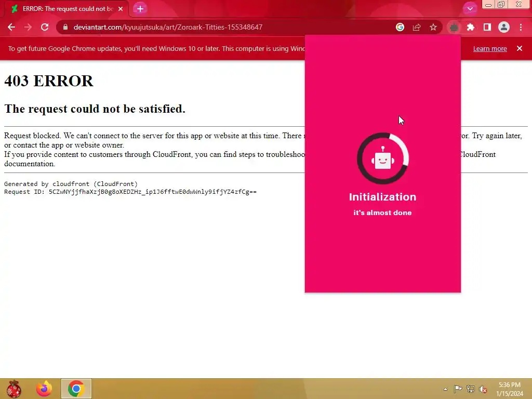This screenshot has height=399, width=532.
Task: Select the deviantart.com URL in address bar
Action: click(168, 27)
